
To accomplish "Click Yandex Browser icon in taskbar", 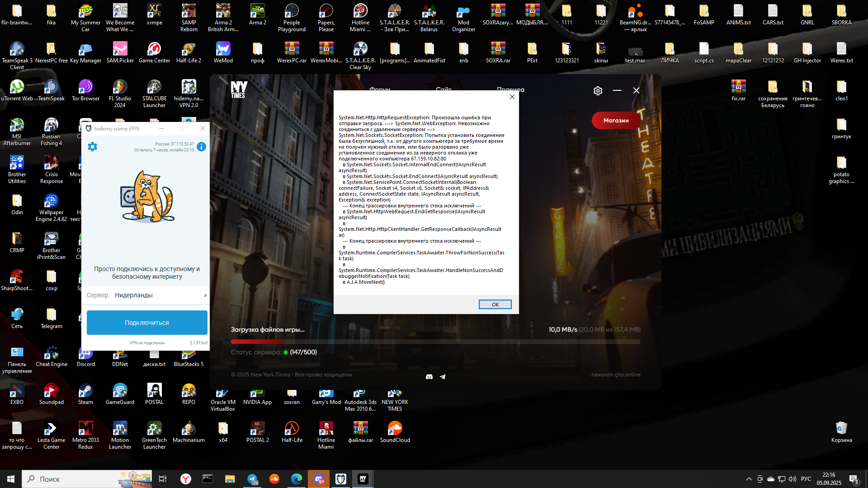I will point(186,479).
